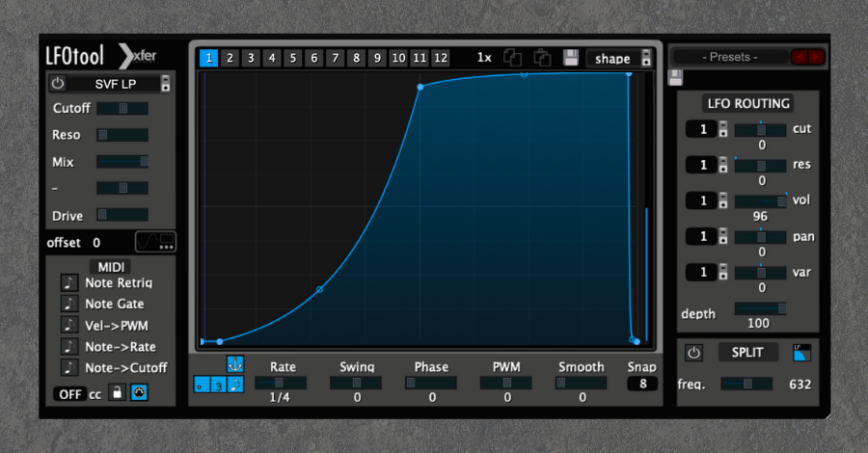The height and width of the screenshot is (453, 868).
Task: Click the split freq slider
Action: pyautogui.click(x=746, y=384)
